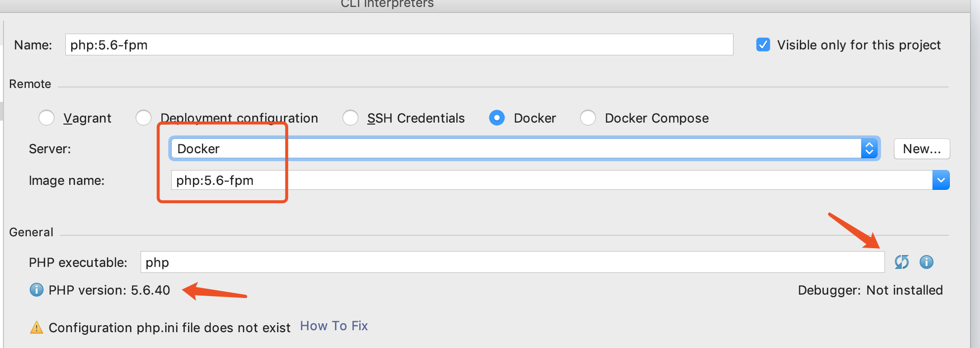Choose the Docker Compose radio option
This screenshot has height=348, width=980.
coord(588,118)
